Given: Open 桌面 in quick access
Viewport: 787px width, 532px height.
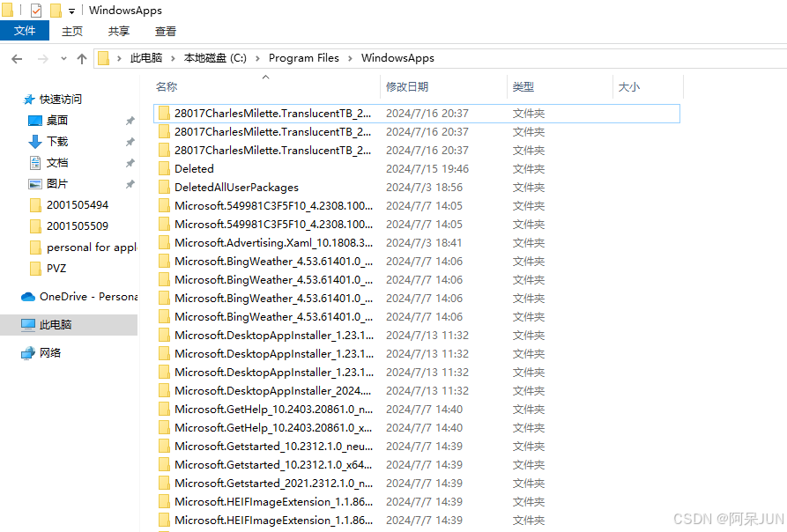Looking at the screenshot, I should [x=56, y=121].
